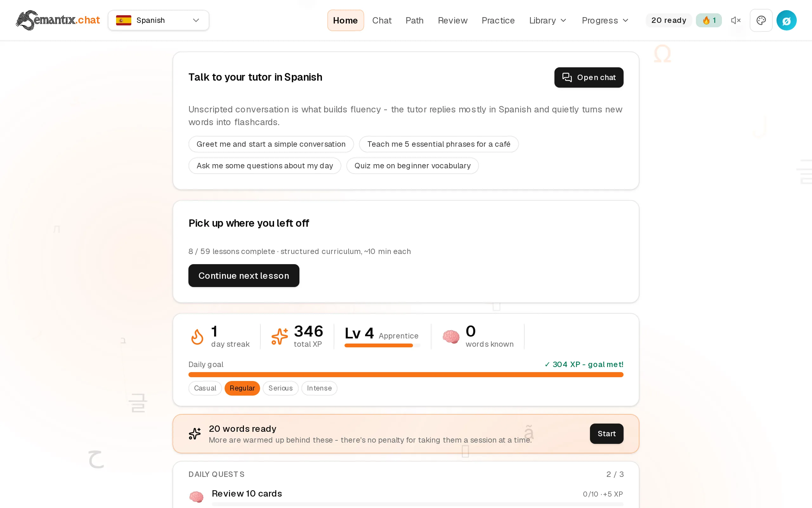Click the 'Apprentice' rank label
The height and width of the screenshot is (508, 812).
click(398, 336)
